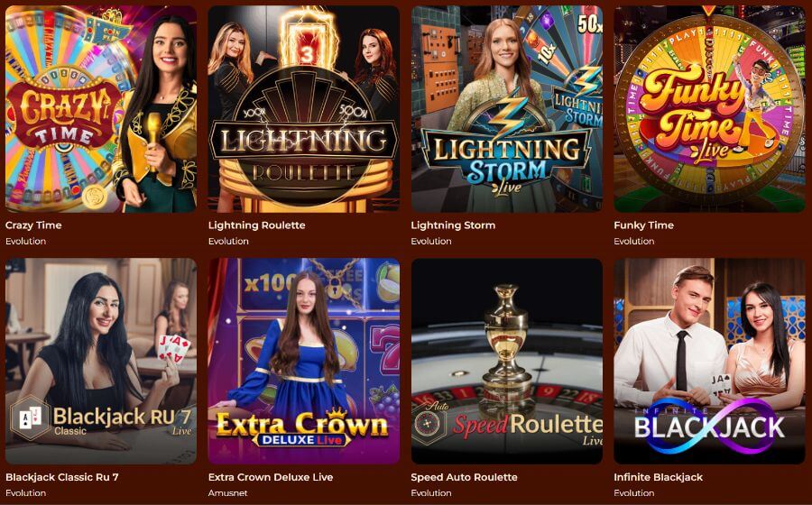Screen dimensions: 812x505
Task: Click the Funky Time title link
Action: click(643, 225)
